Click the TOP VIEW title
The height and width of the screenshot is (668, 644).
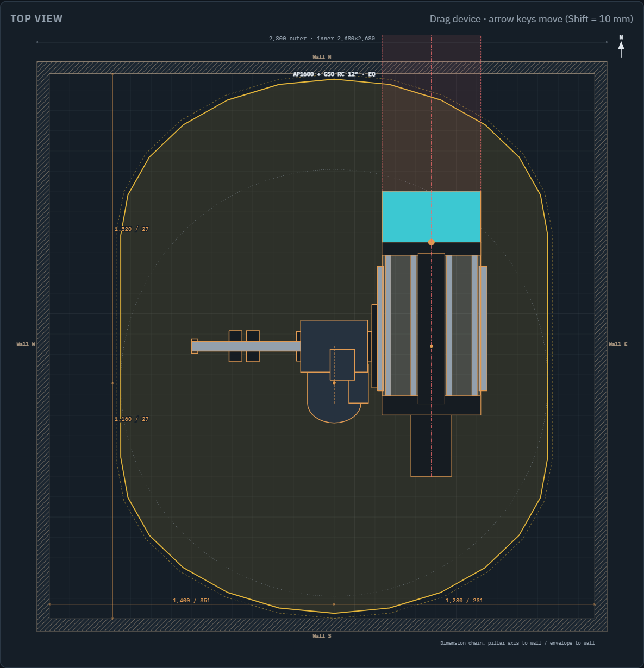point(36,18)
